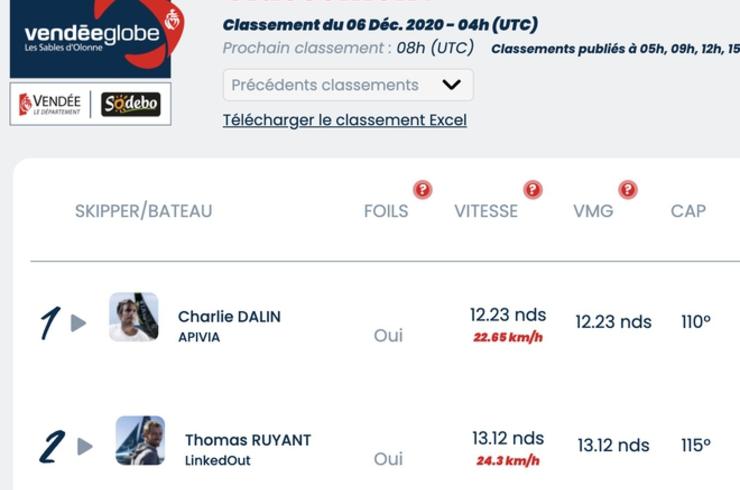Click the chevron in Précédents classements

click(x=451, y=84)
